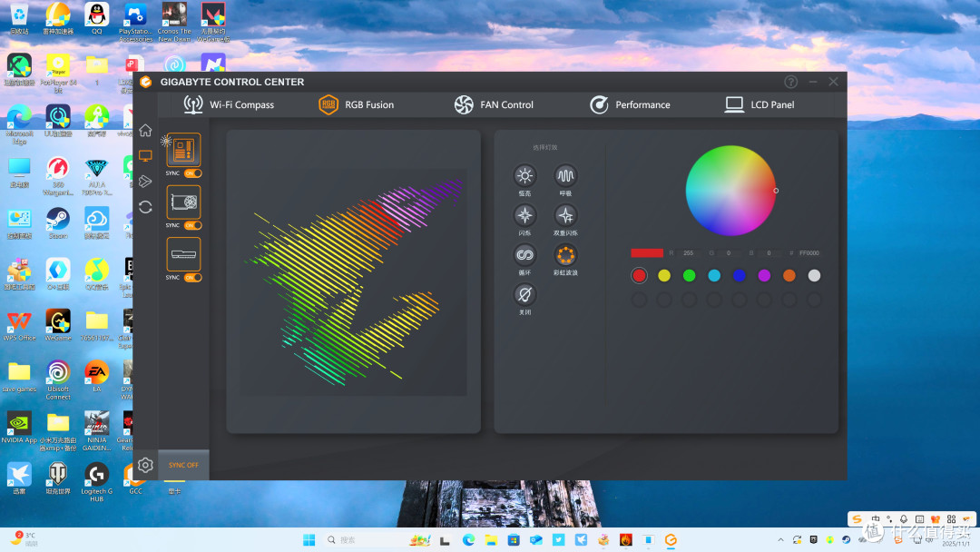Viewport: 980px width, 552px height.
Task: Select the motherboard device thumbnail
Action: tap(183, 150)
